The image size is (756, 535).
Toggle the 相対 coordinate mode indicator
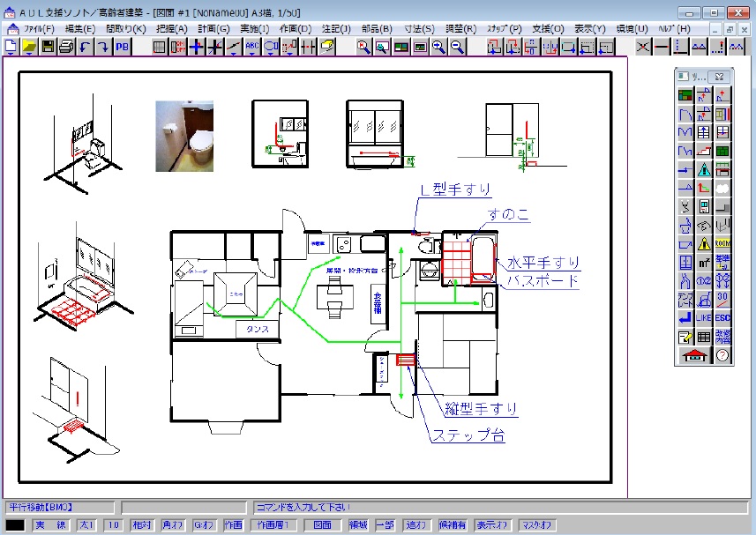click(141, 525)
